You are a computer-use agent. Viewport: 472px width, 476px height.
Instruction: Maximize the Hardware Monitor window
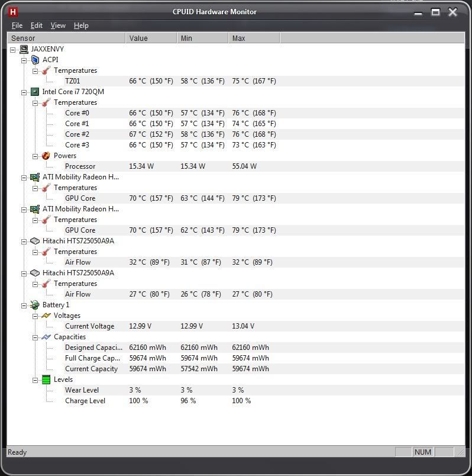tap(435, 12)
